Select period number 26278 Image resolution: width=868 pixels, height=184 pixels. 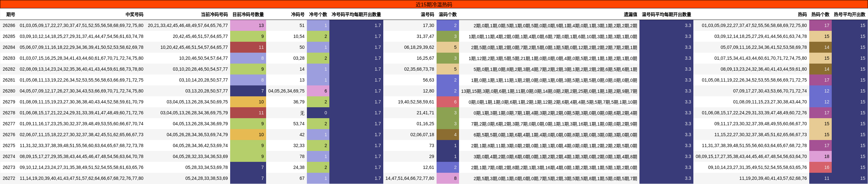(x=9, y=113)
